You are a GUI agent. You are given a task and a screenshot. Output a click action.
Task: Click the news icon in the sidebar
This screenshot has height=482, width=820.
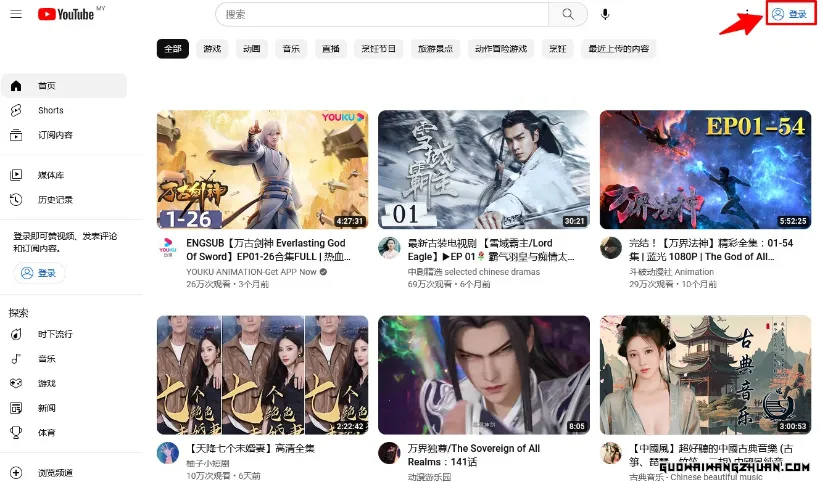coord(16,408)
